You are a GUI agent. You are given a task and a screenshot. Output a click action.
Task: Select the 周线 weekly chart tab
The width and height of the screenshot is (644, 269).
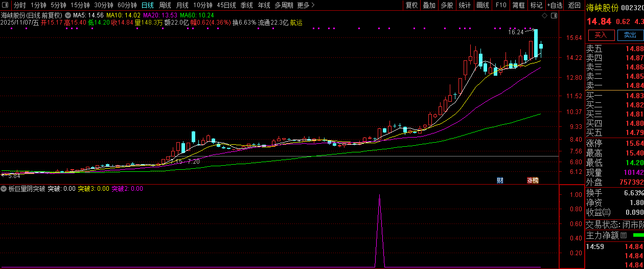point(165,5)
